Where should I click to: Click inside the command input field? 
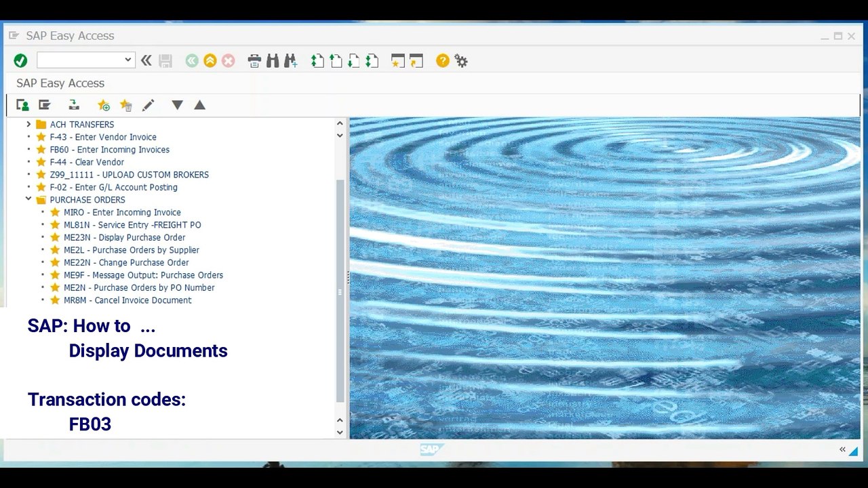click(80, 60)
